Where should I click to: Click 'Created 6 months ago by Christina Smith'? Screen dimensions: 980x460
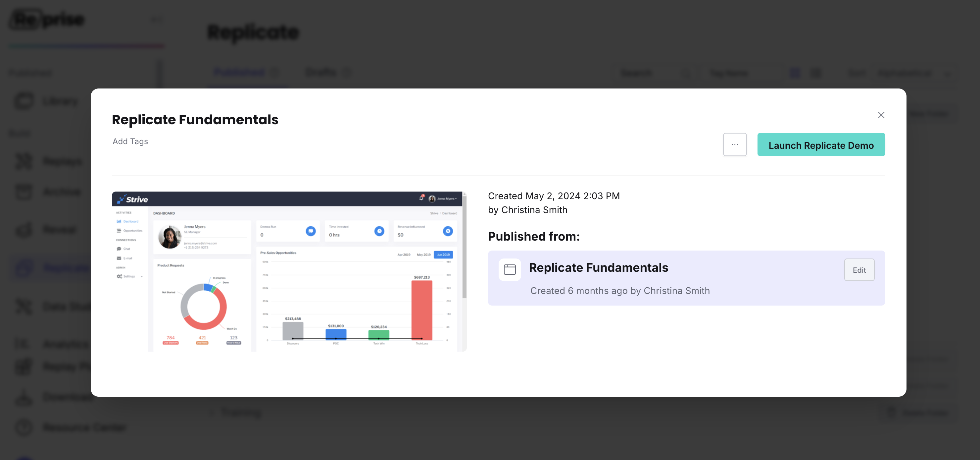tap(620, 291)
